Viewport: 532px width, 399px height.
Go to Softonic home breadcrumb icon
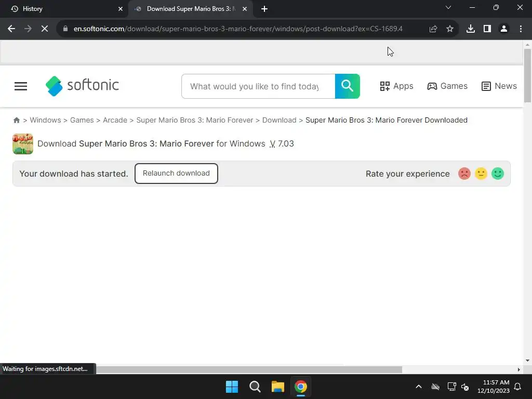tap(16, 120)
